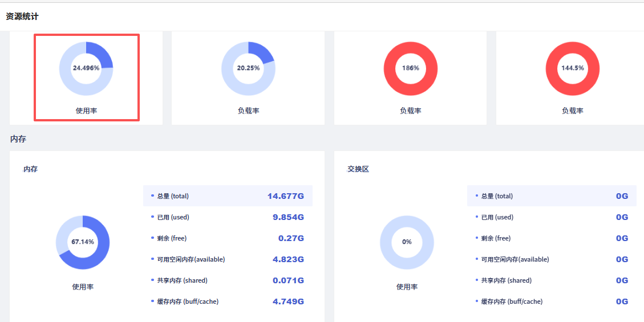644x322 pixels.
Task: Click the 67.14% memory usage donut
Action: click(83, 242)
